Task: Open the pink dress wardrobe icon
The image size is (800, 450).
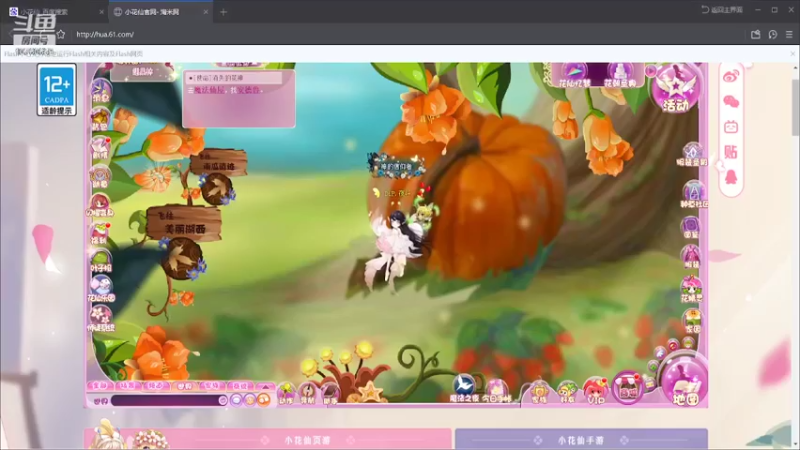Action: coord(691,257)
